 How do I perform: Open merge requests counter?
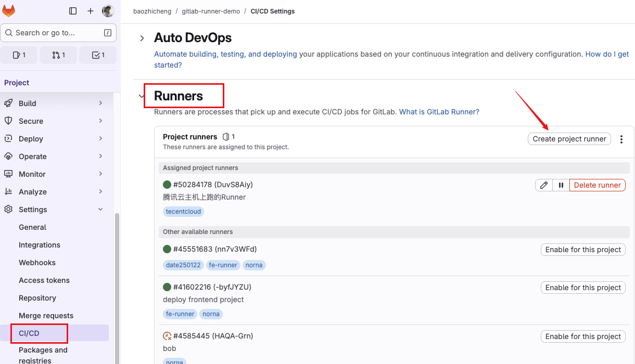pos(58,55)
